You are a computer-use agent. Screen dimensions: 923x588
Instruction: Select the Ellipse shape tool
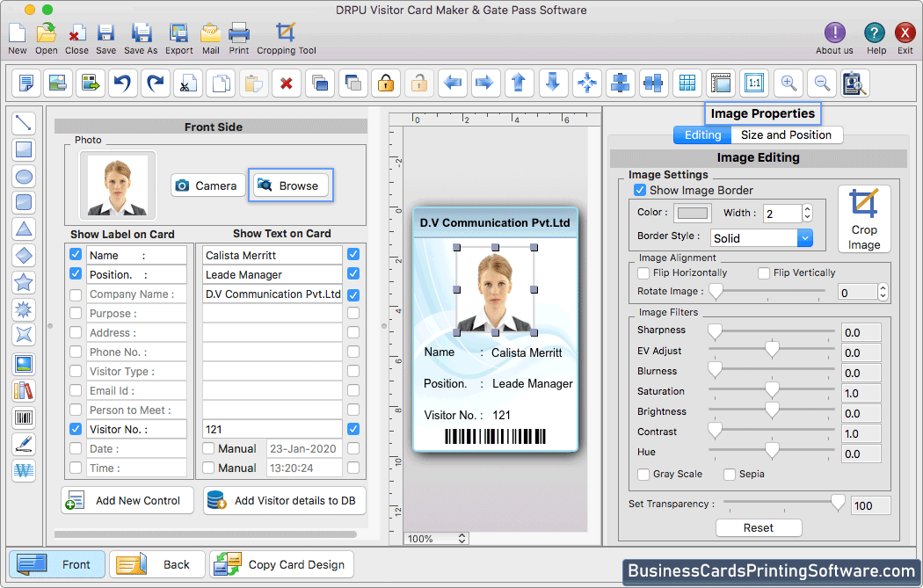24,176
